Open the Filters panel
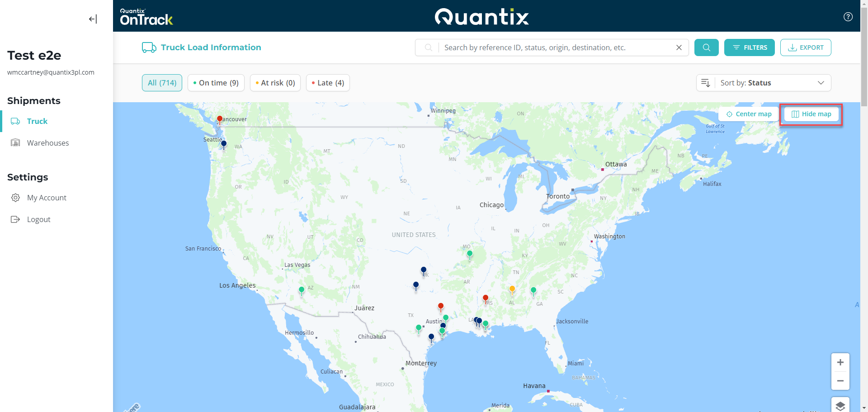Image resolution: width=868 pixels, height=412 pixels. coord(749,47)
